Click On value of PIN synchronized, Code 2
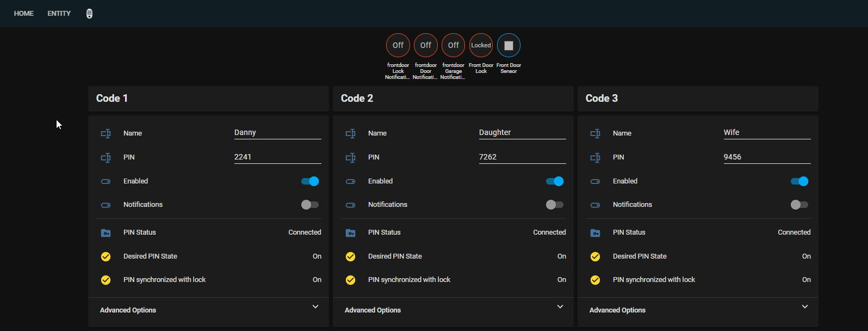 click(562, 280)
